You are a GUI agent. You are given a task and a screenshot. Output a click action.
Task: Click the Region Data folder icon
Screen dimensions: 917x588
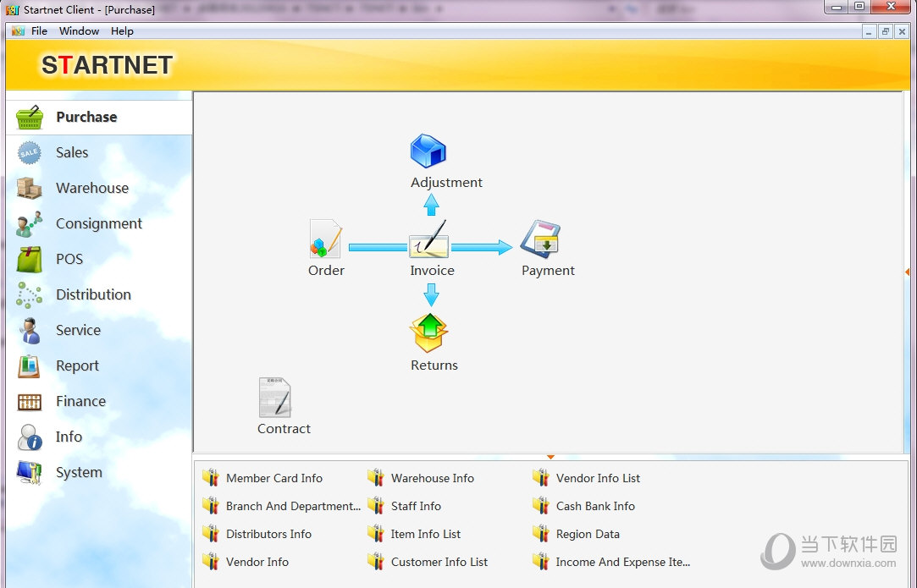click(x=540, y=534)
